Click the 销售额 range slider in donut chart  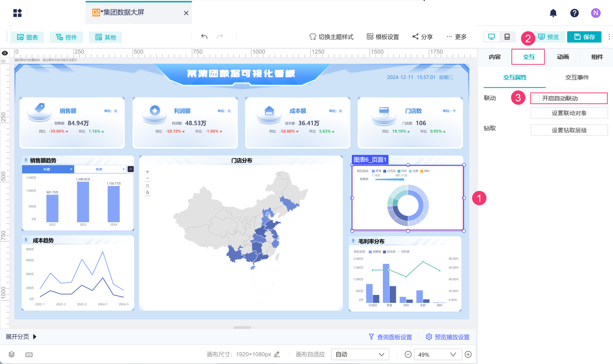coord(389,179)
